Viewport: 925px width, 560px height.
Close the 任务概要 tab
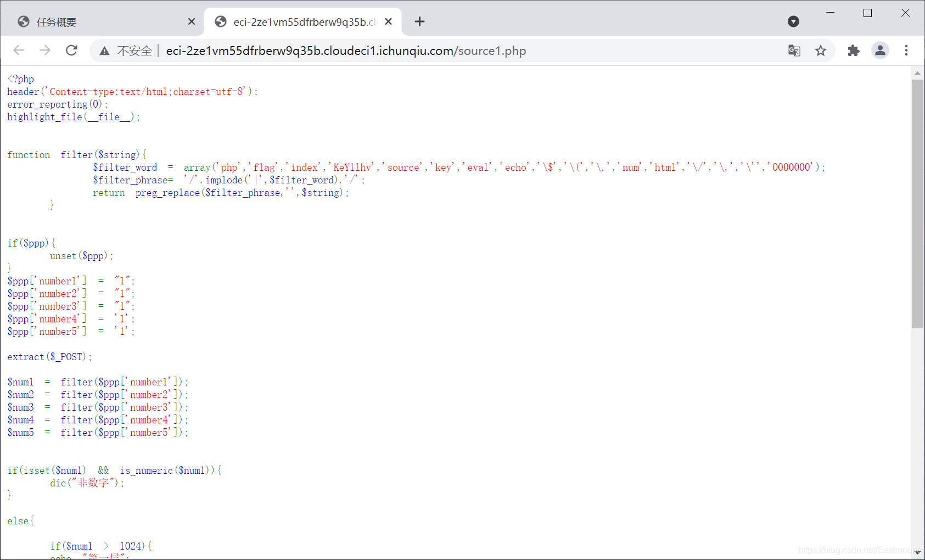click(x=191, y=21)
